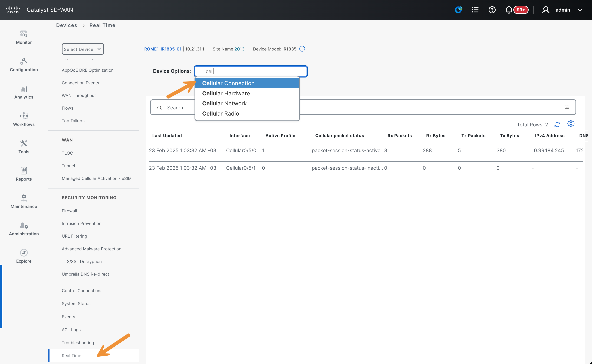
Task: Open Managed Cellular Activation - eSIM
Action: coord(96,178)
